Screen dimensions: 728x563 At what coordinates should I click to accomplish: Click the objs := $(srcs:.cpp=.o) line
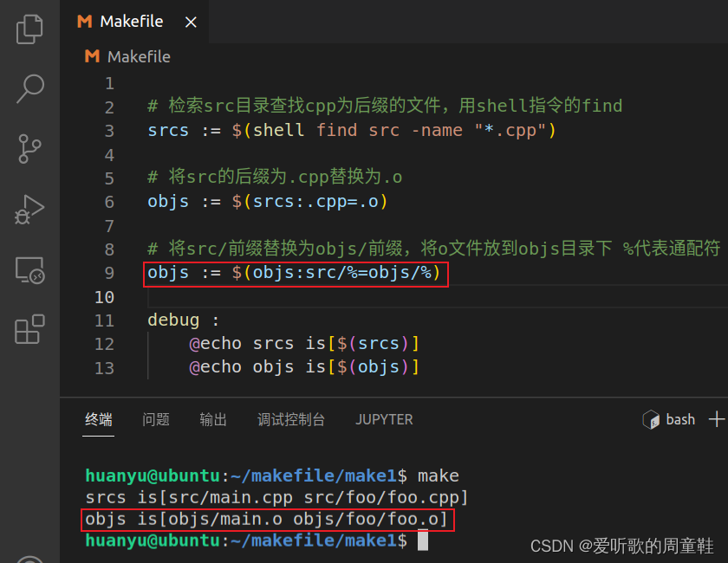268,202
